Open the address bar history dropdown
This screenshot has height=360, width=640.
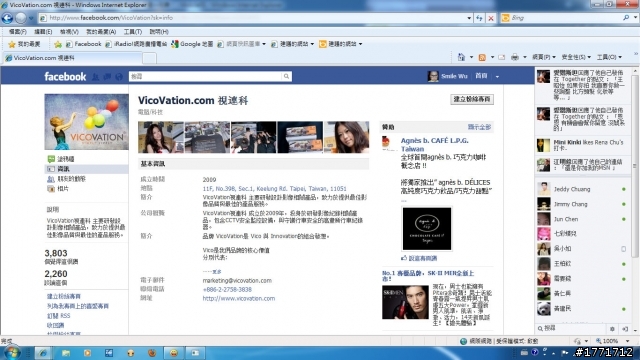pyautogui.click(x=469, y=18)
